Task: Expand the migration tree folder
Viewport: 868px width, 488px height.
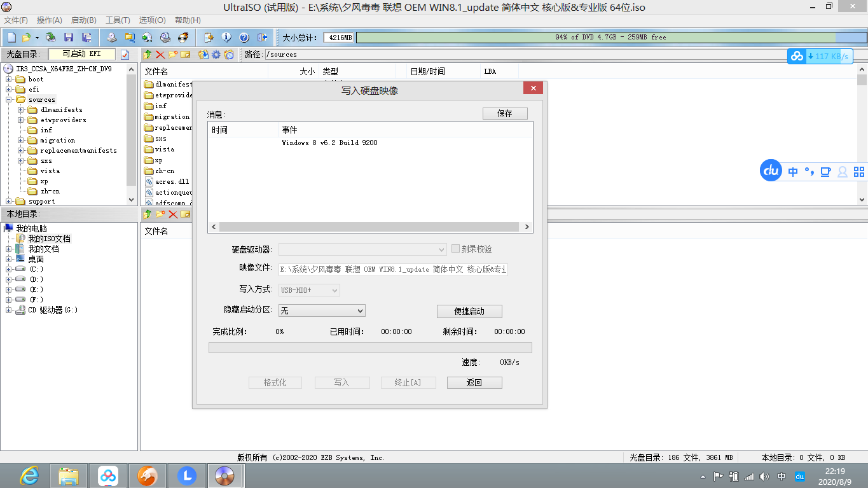Action: 21,140
